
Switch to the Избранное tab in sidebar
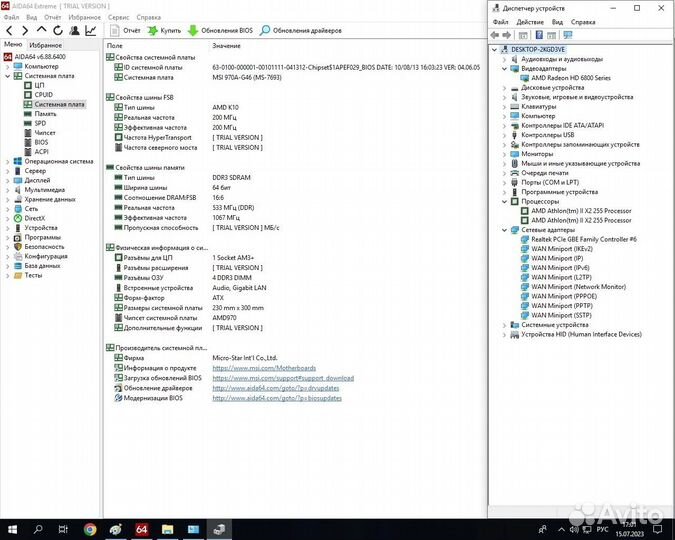coord(46,45)
